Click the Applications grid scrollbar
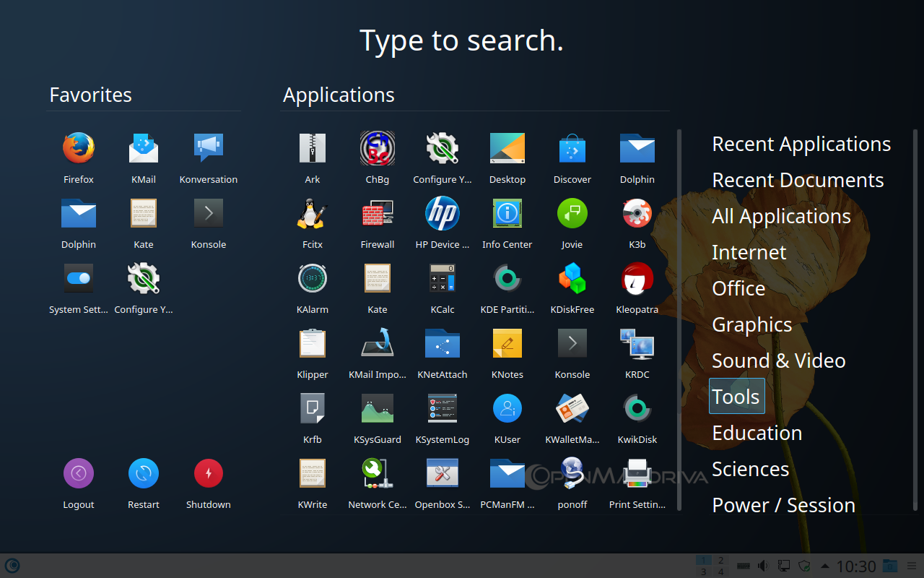 click(x=679, y=318)
